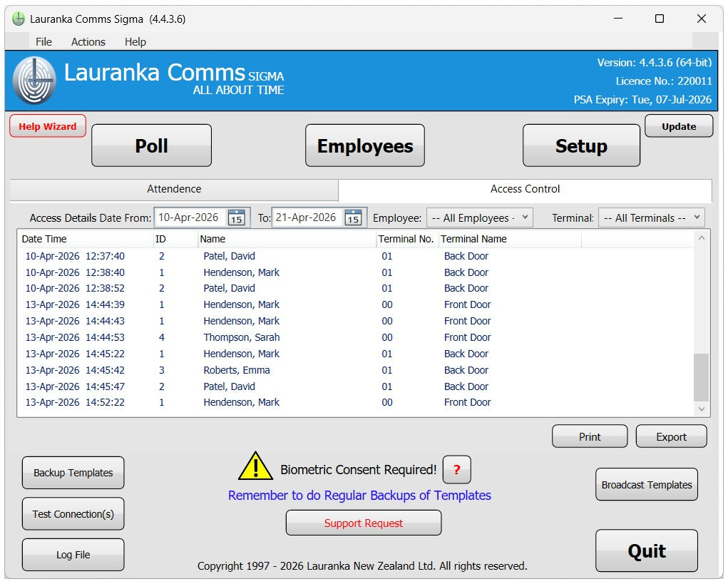Select the row 13-Apr-2026 14:45:47
Viewport: 728px width, 584px height.
[355, 386]
